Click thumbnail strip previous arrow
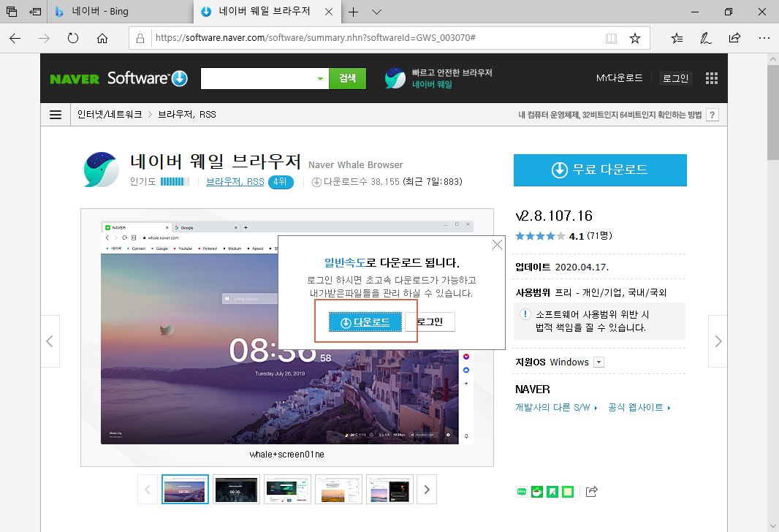The height and width of the screenshot is (532, 779). (148, 490)
